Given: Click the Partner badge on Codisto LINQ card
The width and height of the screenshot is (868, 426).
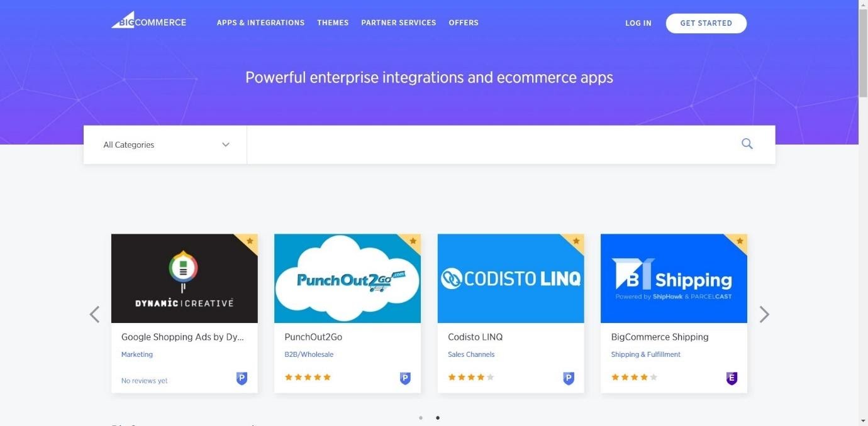Looking at the screenshot, I should point(569,378).
